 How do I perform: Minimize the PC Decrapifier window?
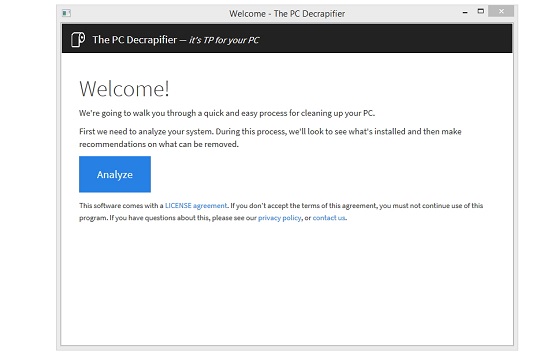(x=465, y=12)
